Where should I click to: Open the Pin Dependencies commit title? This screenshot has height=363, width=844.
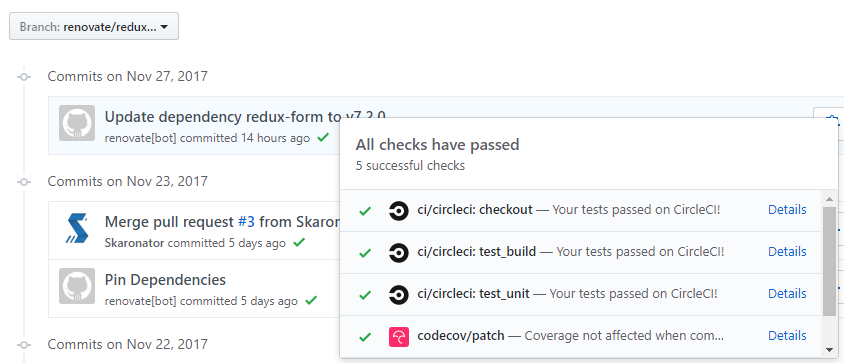tap(165, 280)
